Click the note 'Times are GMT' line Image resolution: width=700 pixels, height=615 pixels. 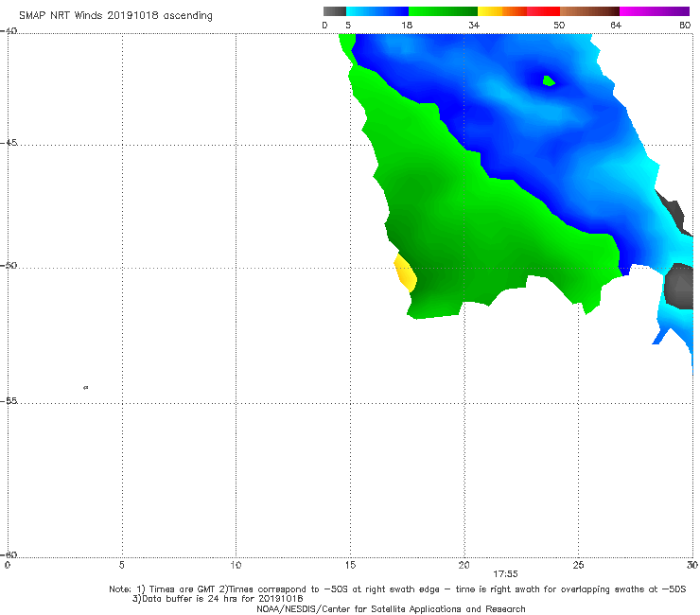pyautogui.click(x=397, y=589)
